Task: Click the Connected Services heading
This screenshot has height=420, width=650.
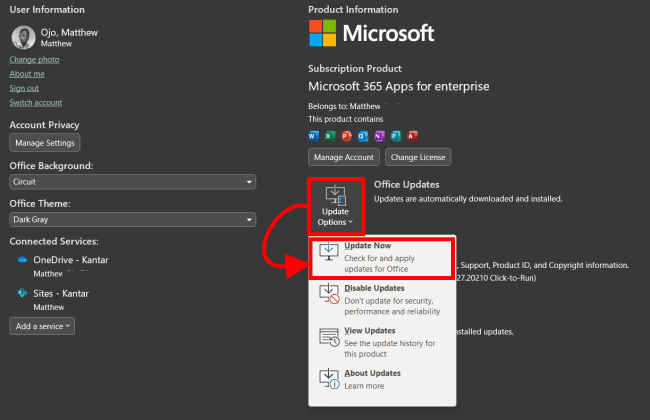Action: [x=54, y=241]
